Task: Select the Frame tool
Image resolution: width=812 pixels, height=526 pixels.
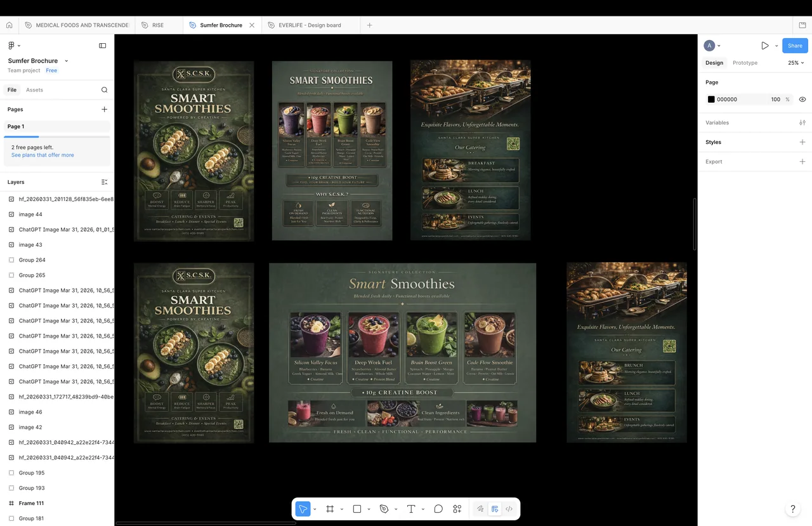Action: 330,509
